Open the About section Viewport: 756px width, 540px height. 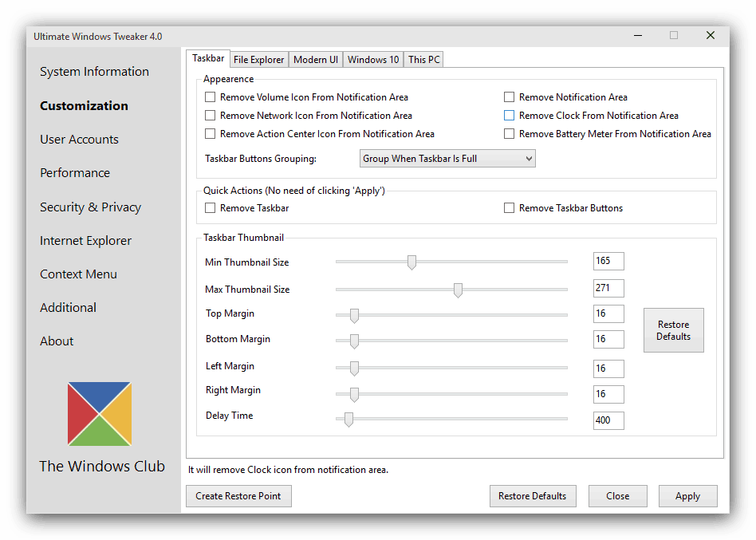(57, 341)
